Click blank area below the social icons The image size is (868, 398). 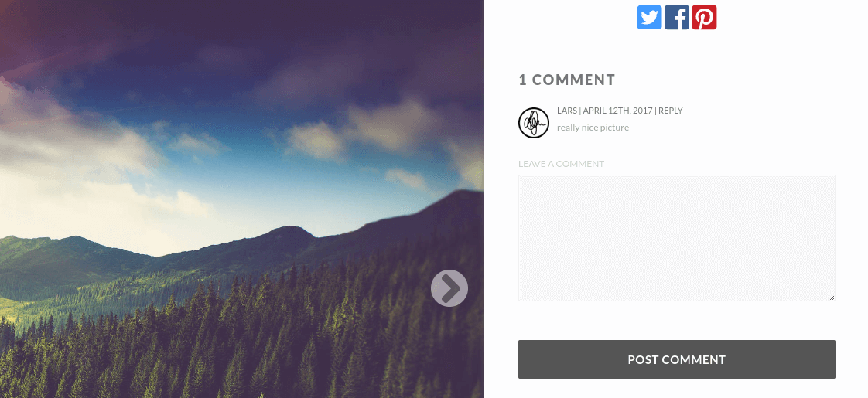pos(676,49)
